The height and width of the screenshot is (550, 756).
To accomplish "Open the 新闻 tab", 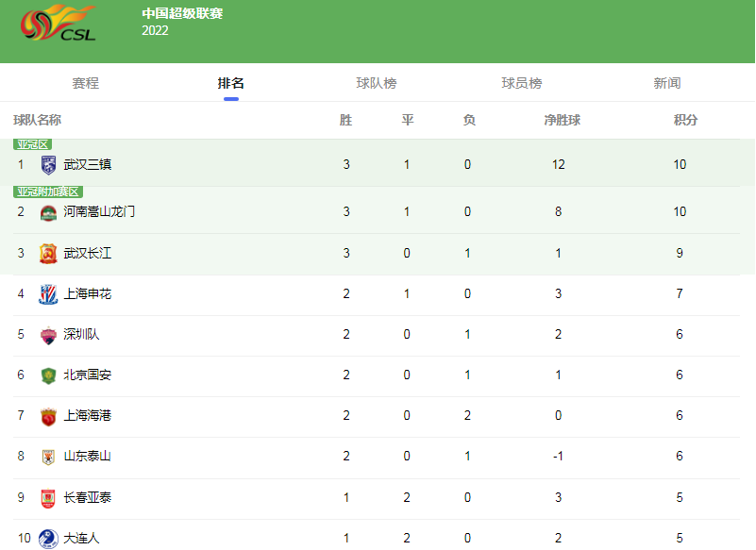I will point(666,83).
